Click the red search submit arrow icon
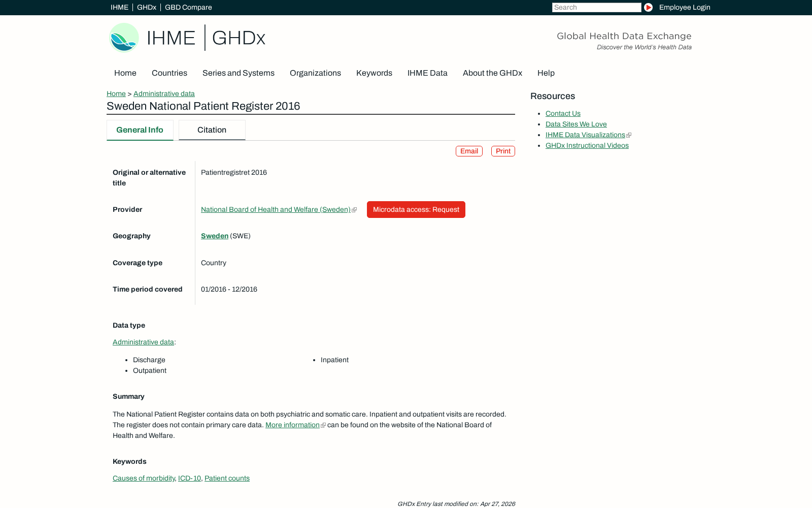 tap(648, 7)
